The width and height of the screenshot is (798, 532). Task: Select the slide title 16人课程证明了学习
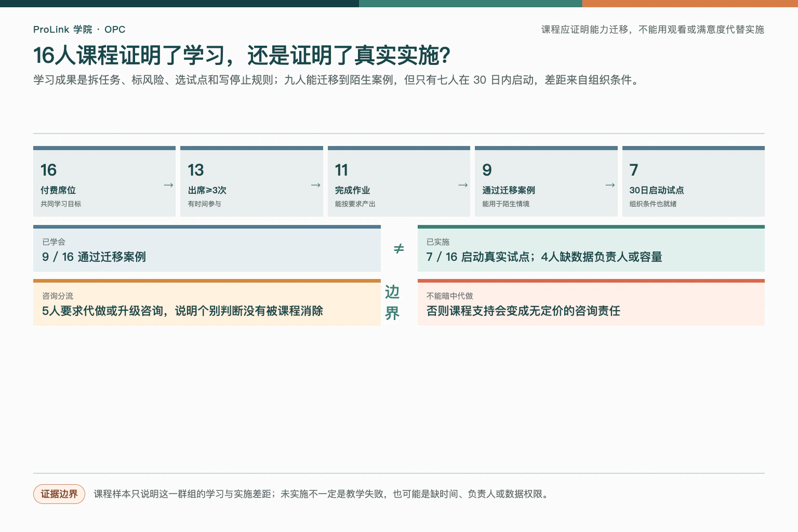pos(242,56)
